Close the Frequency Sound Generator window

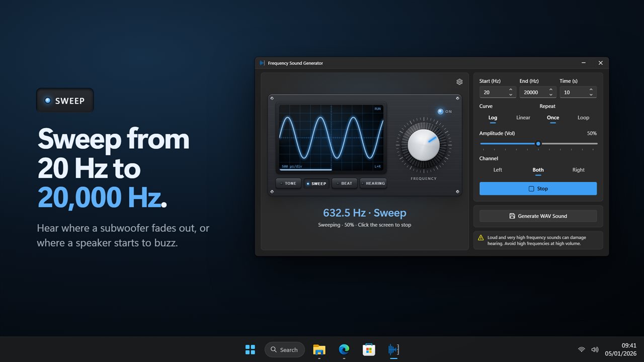[600, 63]
